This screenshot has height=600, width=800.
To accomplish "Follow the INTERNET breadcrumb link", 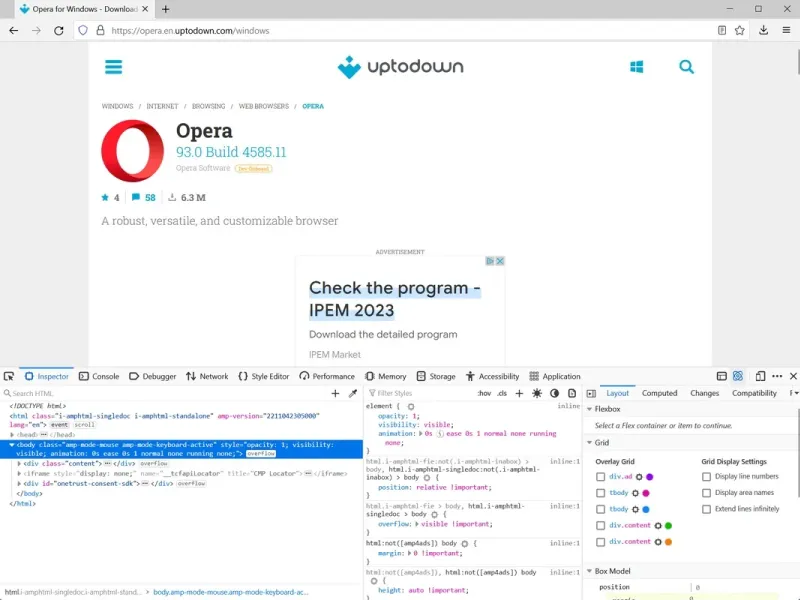I will (x=162, y=106).
